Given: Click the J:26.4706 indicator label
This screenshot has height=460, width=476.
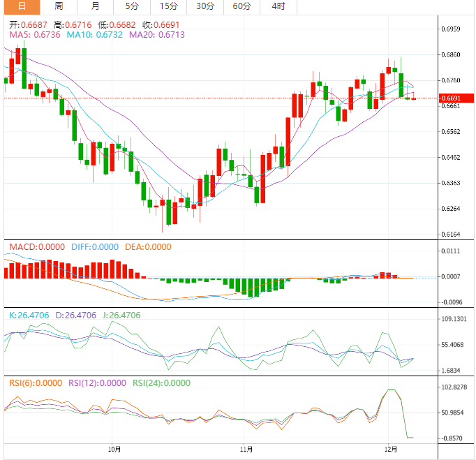Looking at the screenshot, I should 121,316.
